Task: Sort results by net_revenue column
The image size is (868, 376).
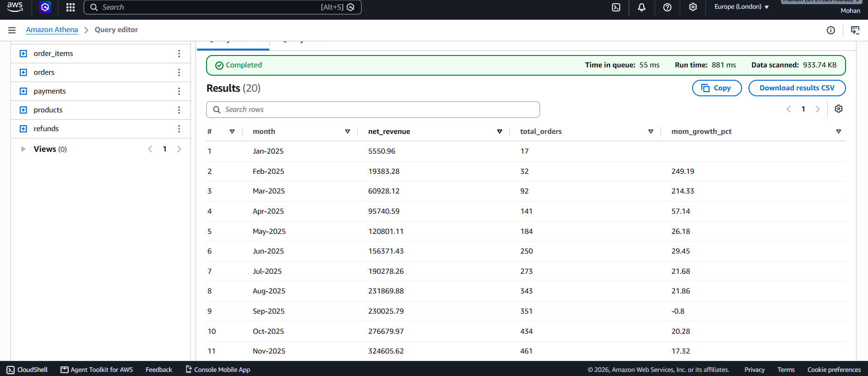Action: pyautogui.click(x=500, y=132)
